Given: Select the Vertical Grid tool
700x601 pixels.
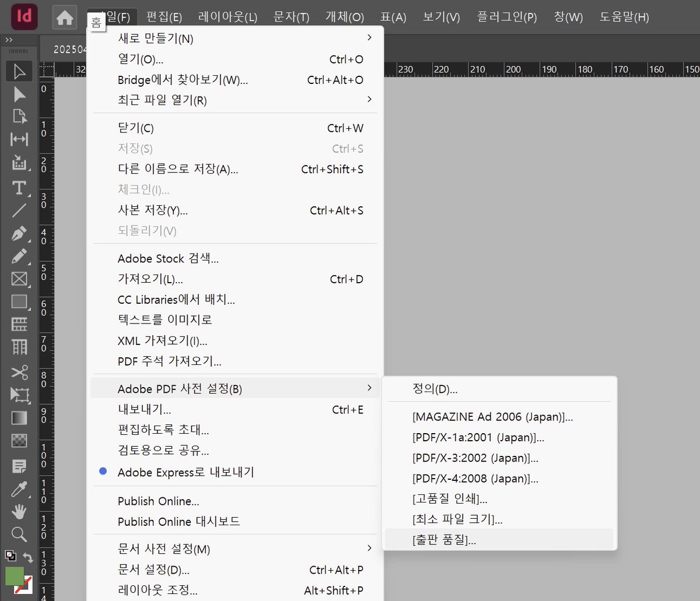Looking at the screenshot, I should (x=19, y=347).
